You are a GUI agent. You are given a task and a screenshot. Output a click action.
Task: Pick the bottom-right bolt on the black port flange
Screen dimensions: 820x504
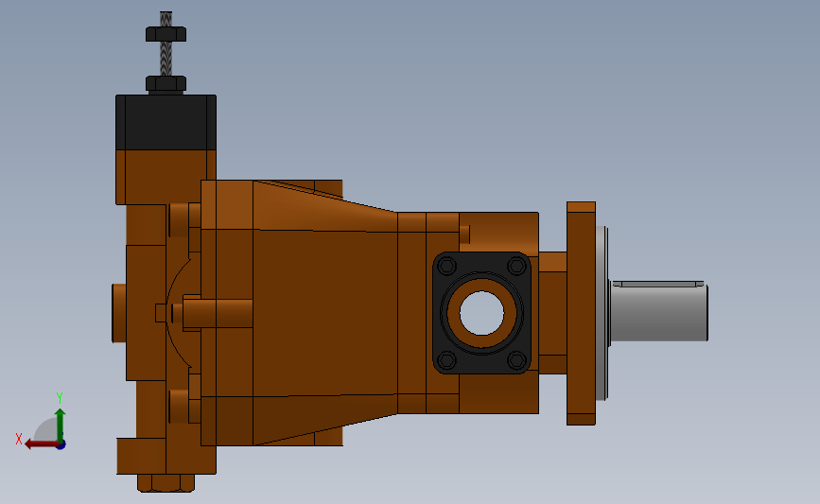click(516, 359)
